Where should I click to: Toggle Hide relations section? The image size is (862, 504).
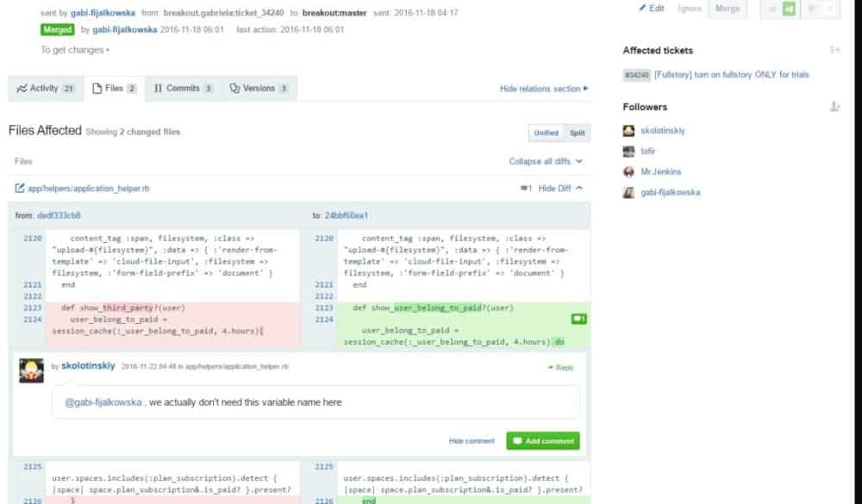coord(543,89)
